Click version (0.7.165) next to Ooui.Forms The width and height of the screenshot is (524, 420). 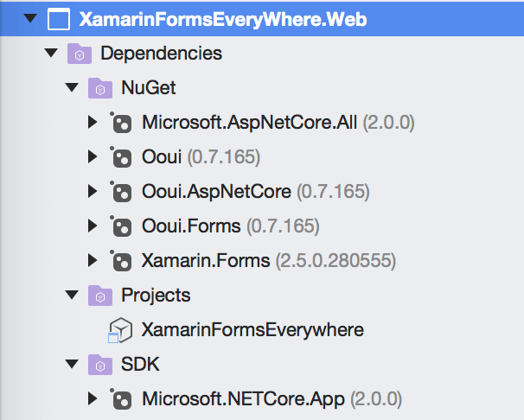[283, 226]
